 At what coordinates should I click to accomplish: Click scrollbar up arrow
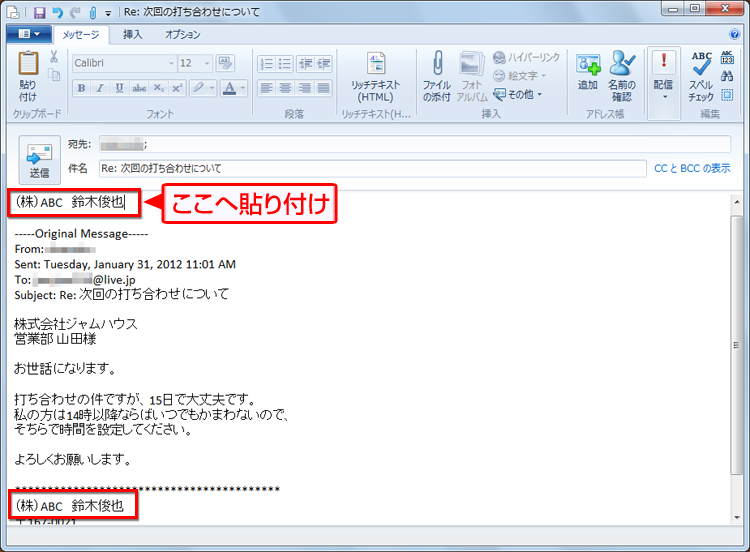pyautogui.click(x=737, y=202)
